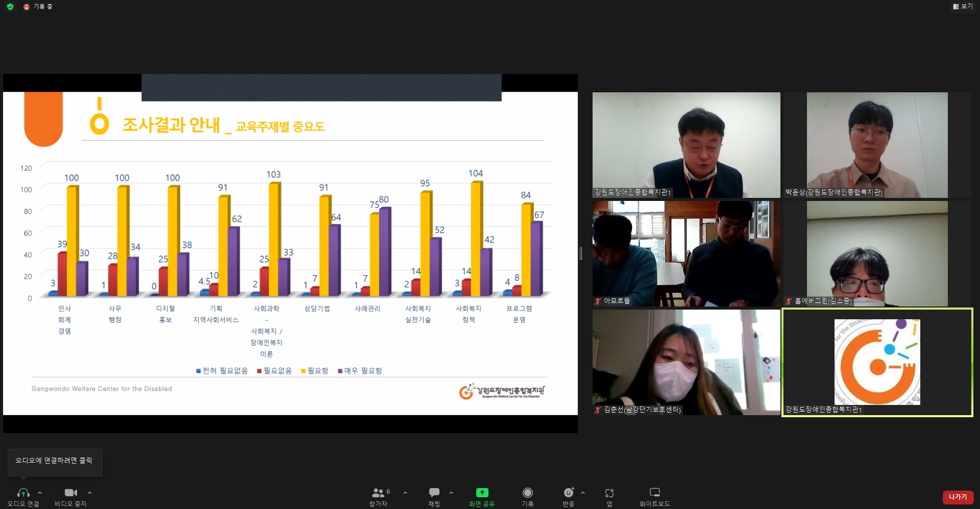This screenshot has width=980, height=509.
Task: Connect audio with the headphone icon
Action: click(23, 493)
